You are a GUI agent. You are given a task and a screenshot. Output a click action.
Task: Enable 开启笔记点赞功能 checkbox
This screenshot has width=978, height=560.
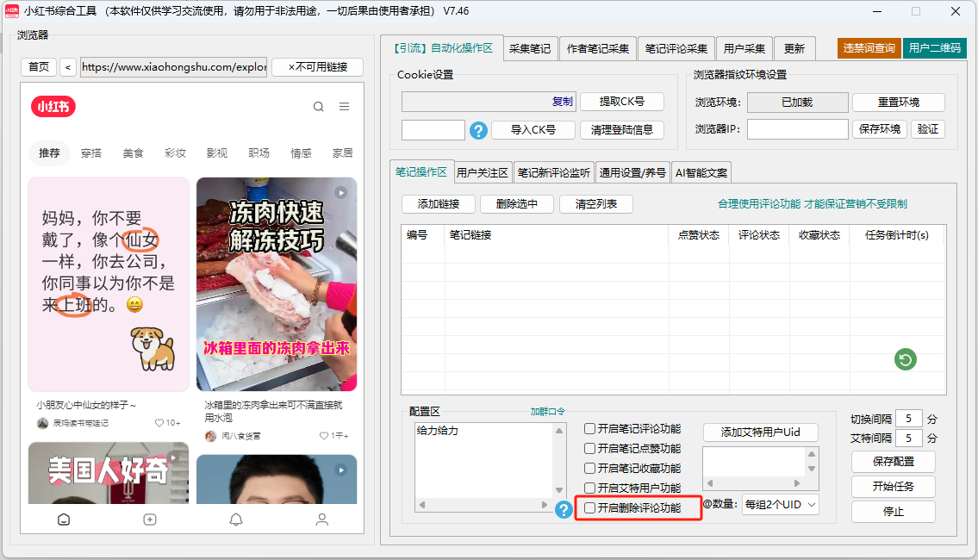pyautogui.click(x=589, y=448)
